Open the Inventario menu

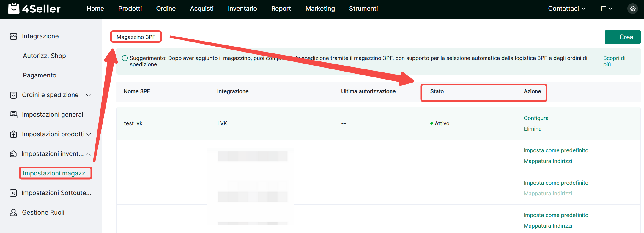(242, 9)
